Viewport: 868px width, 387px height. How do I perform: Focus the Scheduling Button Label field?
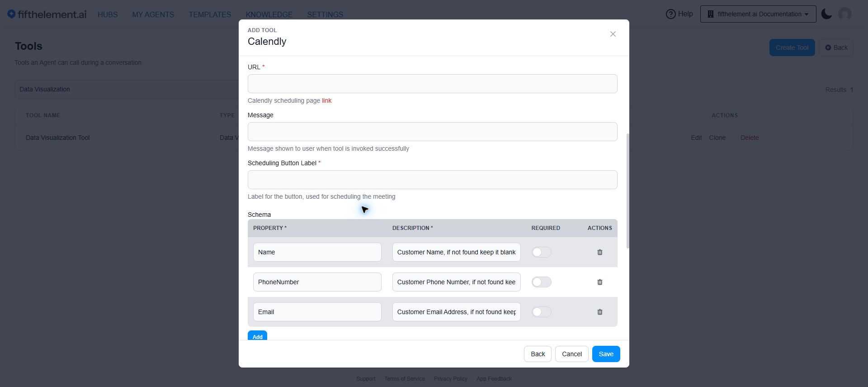click(432, 180)
